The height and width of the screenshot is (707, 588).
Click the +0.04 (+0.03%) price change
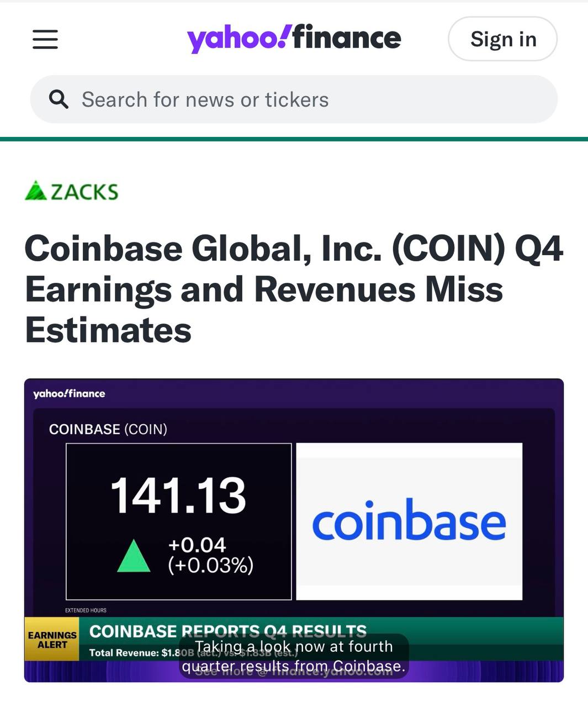pos(210,555)
